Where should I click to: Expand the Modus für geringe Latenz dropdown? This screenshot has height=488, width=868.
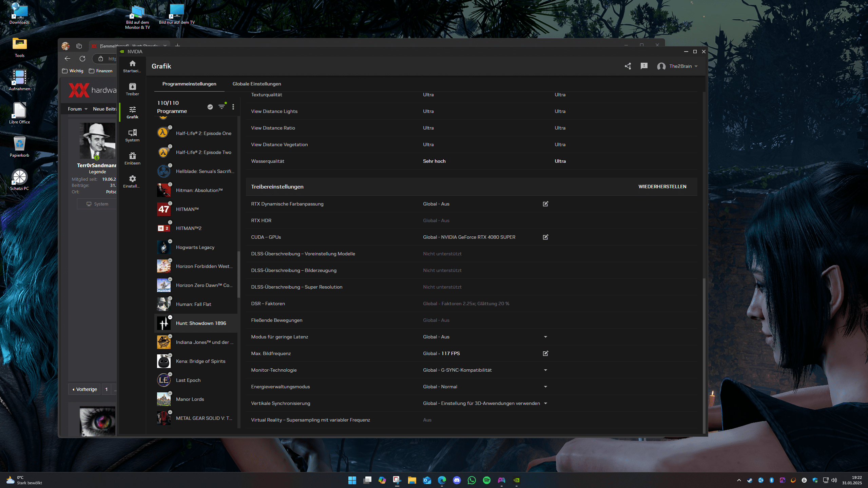[545, 337]
